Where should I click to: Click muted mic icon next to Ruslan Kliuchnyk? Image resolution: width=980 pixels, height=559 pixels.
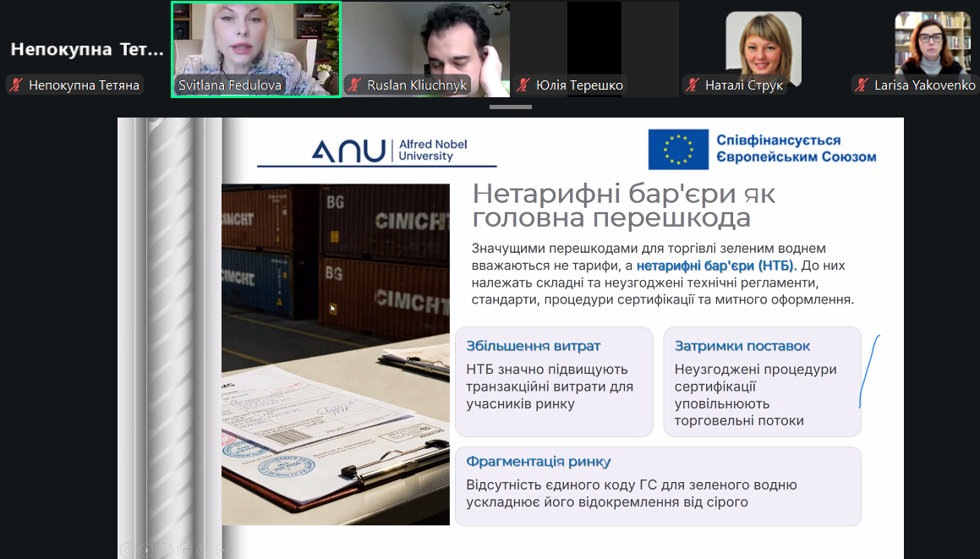tap(354, 85)
